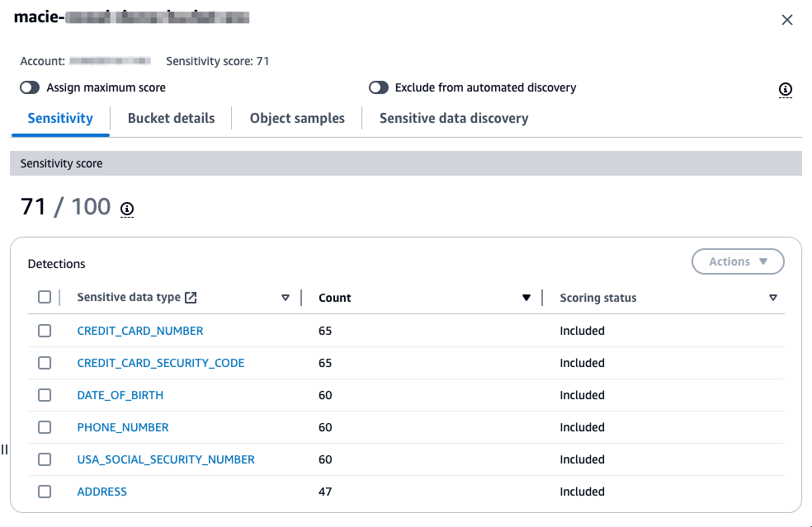This screenshot has width=812, height=527.
Task: Click the info icon at the top right
Action: pyautogui.click(x=785, y=90)
